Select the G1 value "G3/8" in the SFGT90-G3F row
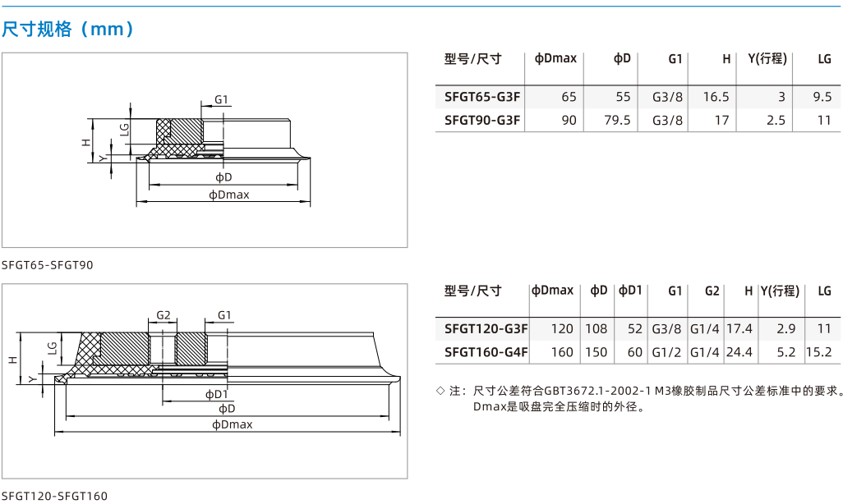Viewport: 843px width, 504px height. point(668,121)
